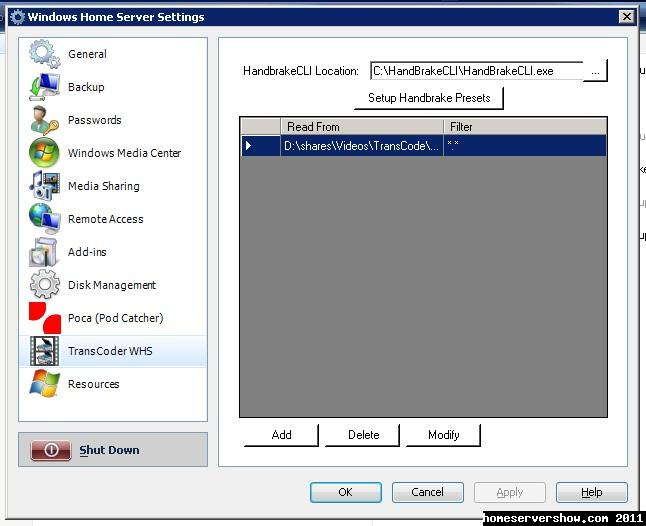Screen dimensions: 646x526
Task: Click the Add button
Action: [281, 435]
